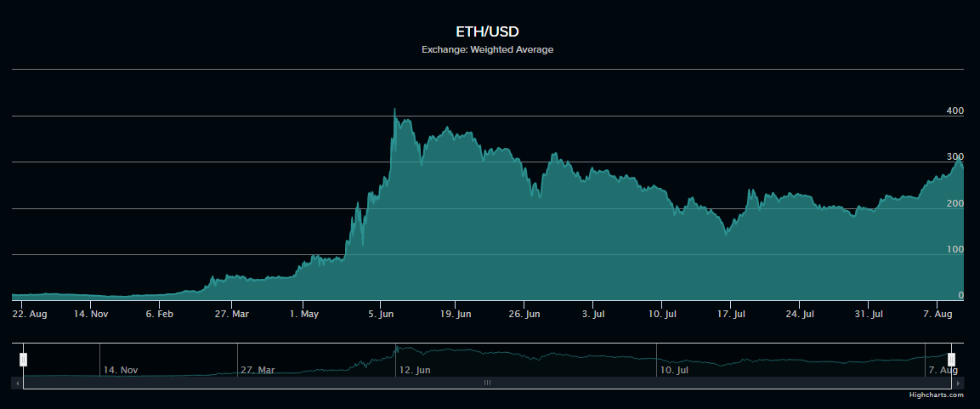Screen dimensions: 980x409
Task: Click the 100 y-axis value label
Action: pyautogui.click(x=955, y=249)
